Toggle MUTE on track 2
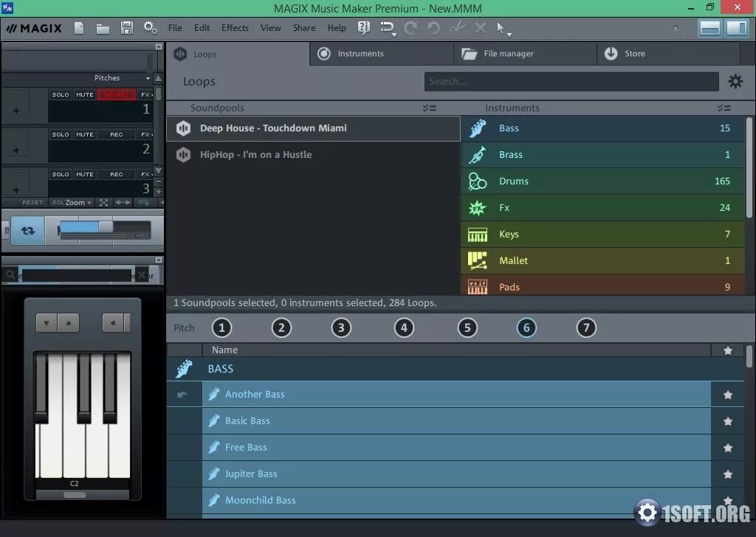The image size is (756, 537). tap(85, 135)
